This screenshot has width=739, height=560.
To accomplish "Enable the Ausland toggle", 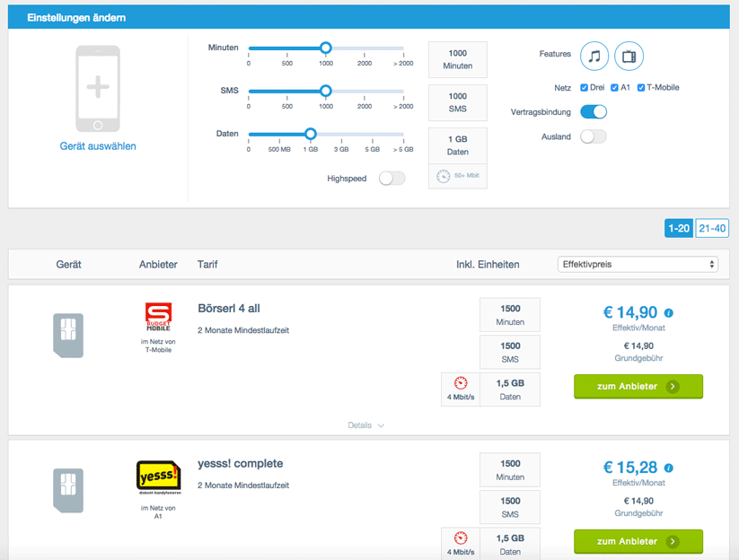I will click(594, 136).
